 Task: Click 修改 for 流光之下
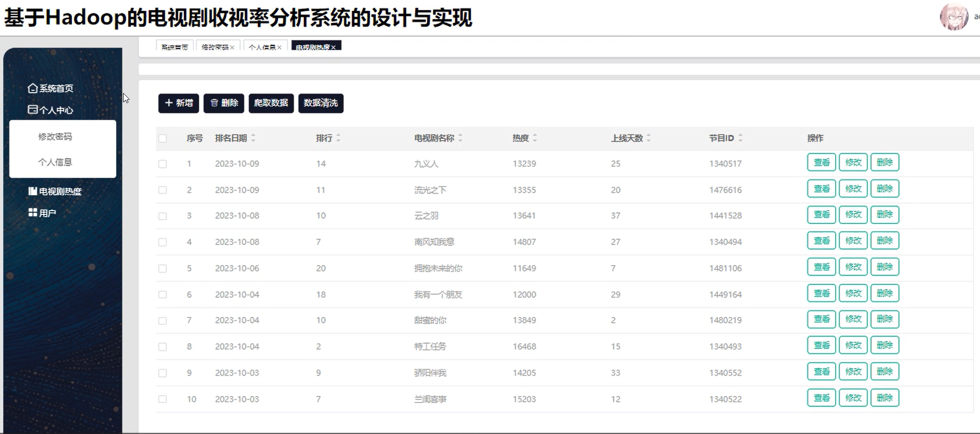pos(853,189)
